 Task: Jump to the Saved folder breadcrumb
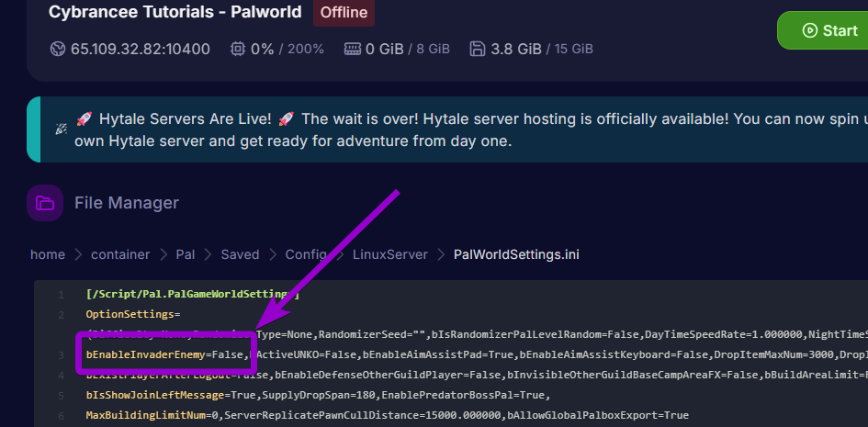pyautogui.click(x=240, y=254)
